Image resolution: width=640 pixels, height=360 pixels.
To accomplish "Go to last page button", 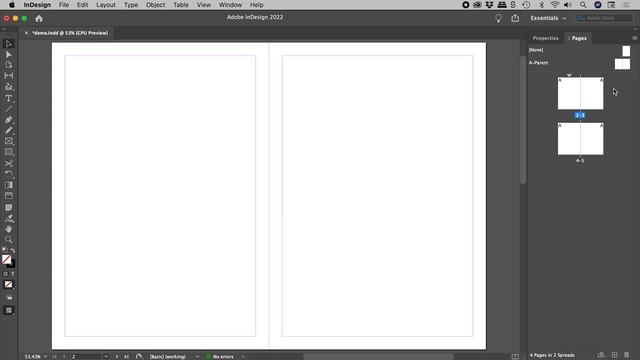I will (127, 356).
